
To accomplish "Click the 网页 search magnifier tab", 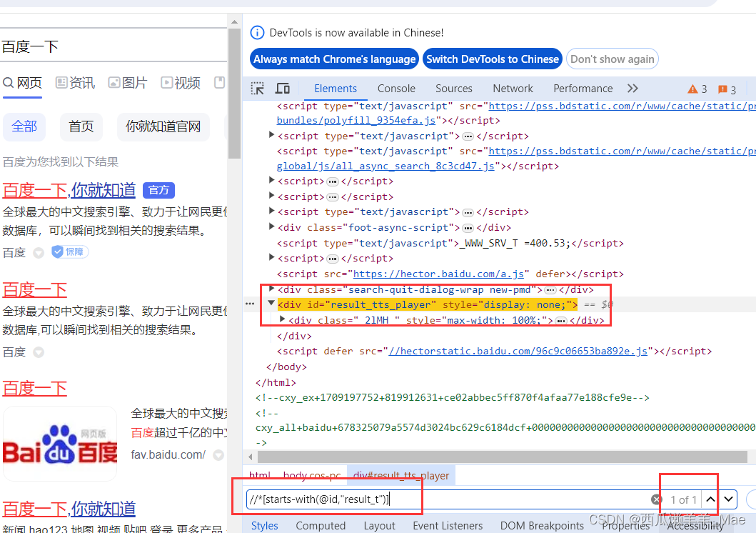I will 23,83.
